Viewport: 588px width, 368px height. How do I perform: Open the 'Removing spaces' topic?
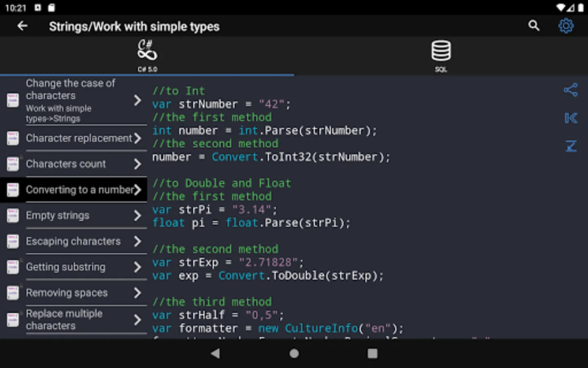pos(73,293)
